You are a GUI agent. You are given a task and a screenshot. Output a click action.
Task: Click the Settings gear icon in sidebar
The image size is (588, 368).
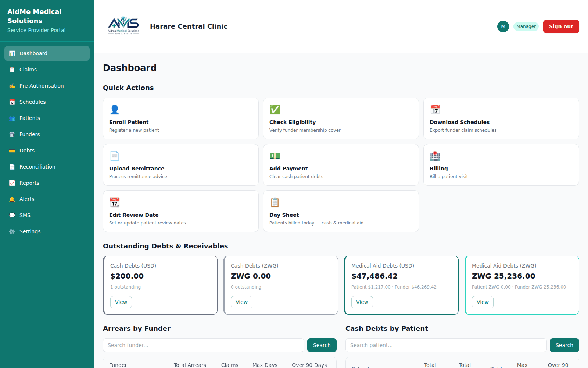[x=12, y=231]
